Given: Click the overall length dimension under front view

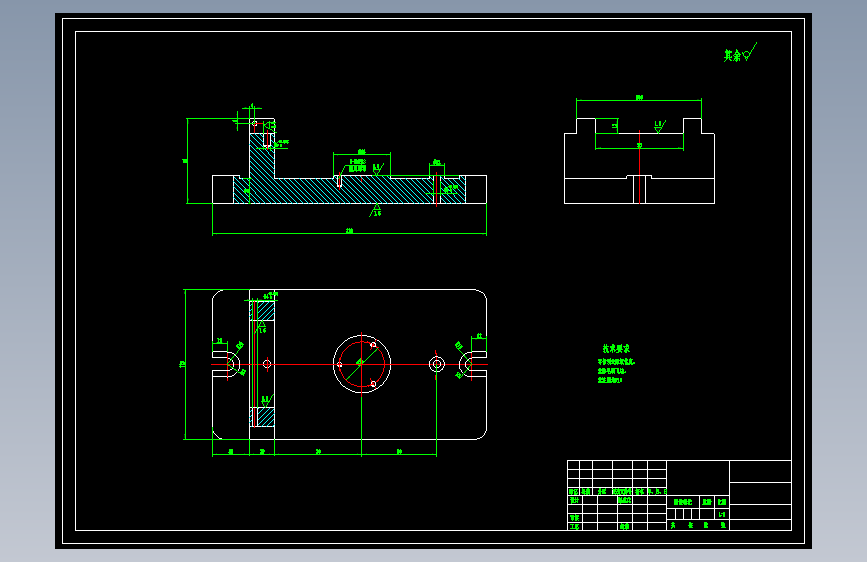Looking at the screenshot, I should tap(349, 233).
